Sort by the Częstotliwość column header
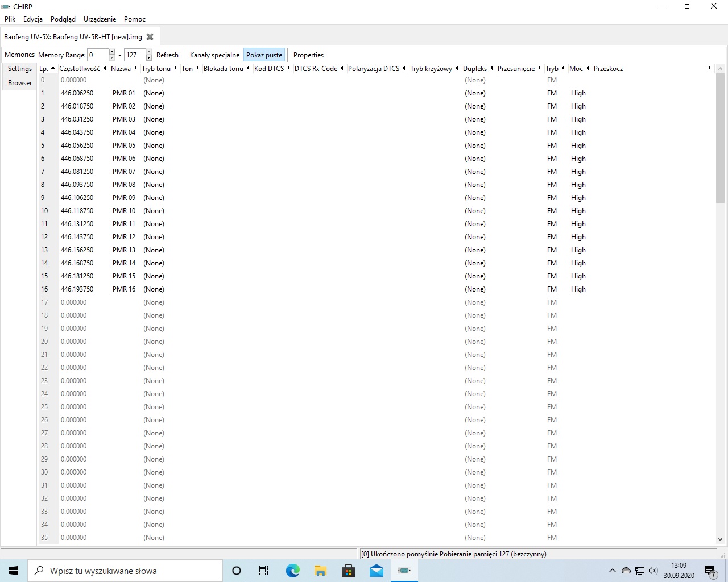Image resolution: width=728 pixels, height=582 pixels. 80,69
